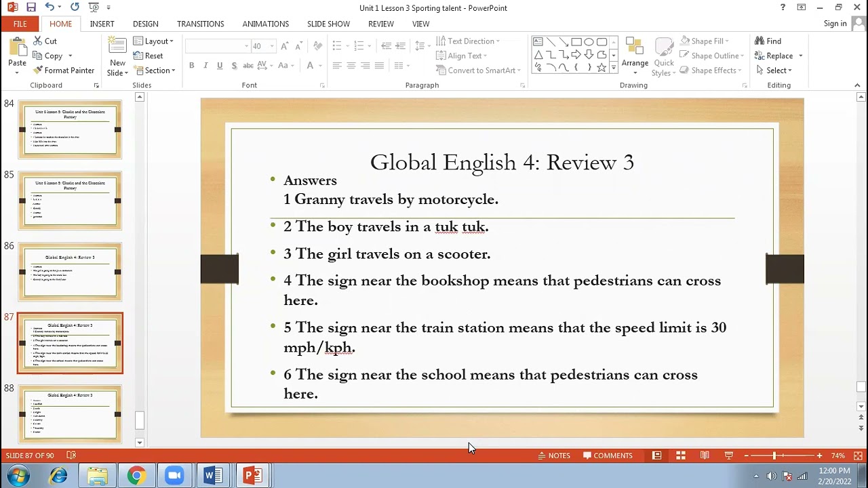This screenshot has height=488, width=868.
Task: Toggle Strikethrough formatting
Action: tap(248, 66)
